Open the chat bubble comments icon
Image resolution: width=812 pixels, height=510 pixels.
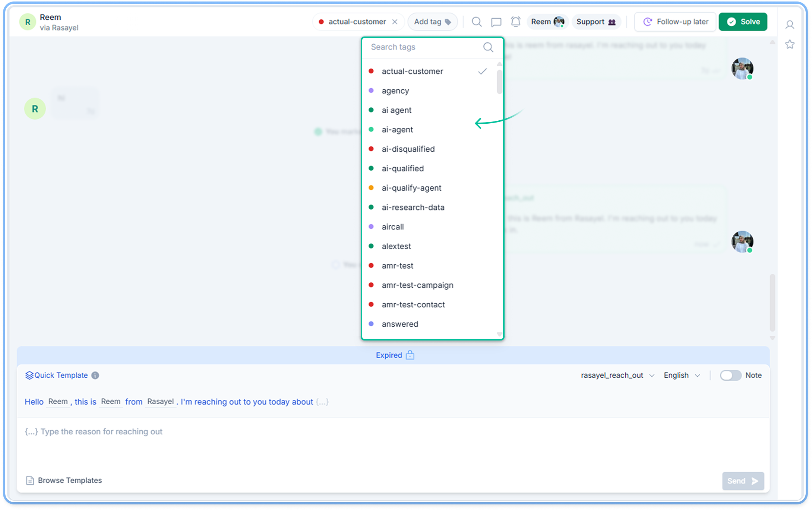tap(496, 22)
